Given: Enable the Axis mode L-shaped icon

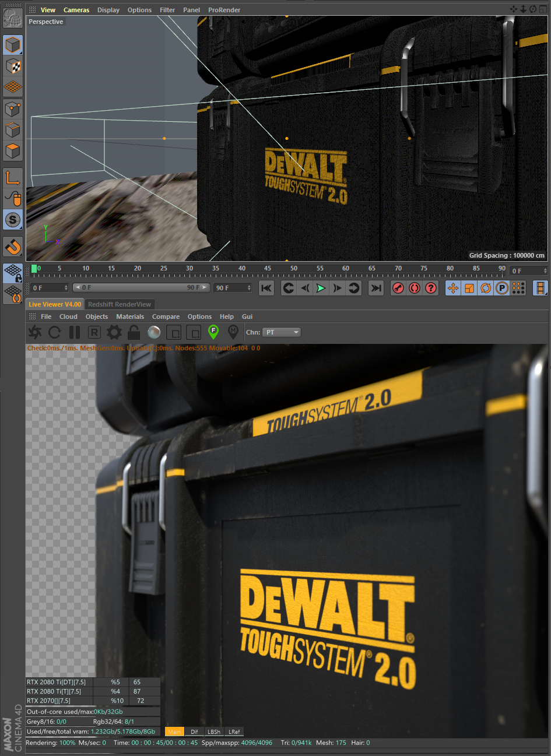Looking at the screenshot, I should (x=13, y=177).
